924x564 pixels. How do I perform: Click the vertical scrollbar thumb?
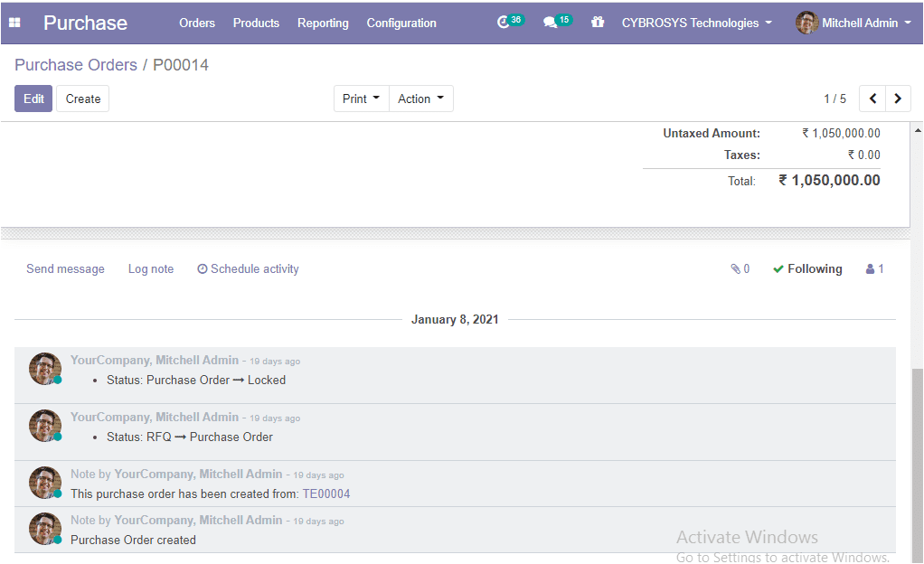(918, 461)
